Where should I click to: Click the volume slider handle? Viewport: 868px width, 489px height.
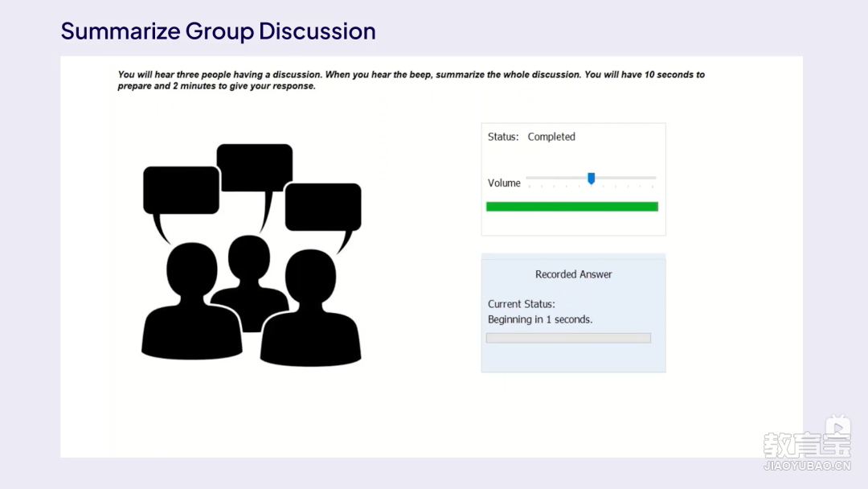coord(592,179)
